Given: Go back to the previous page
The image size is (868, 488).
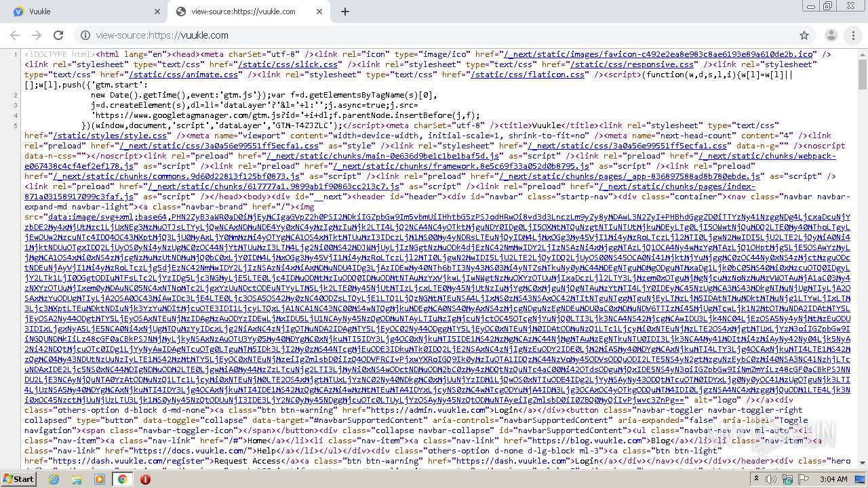Looking at the screenshot, I should [x=15, y=35].
